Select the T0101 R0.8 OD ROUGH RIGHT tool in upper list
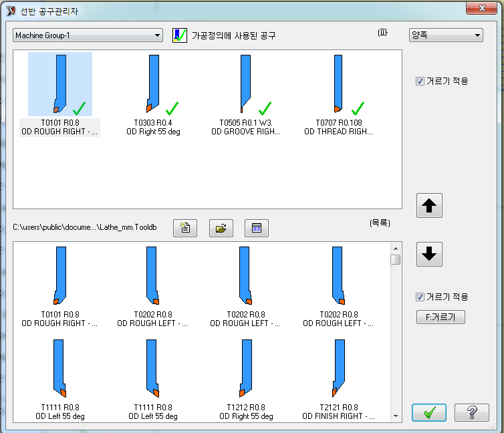The image size is (504, 433). 59,94
